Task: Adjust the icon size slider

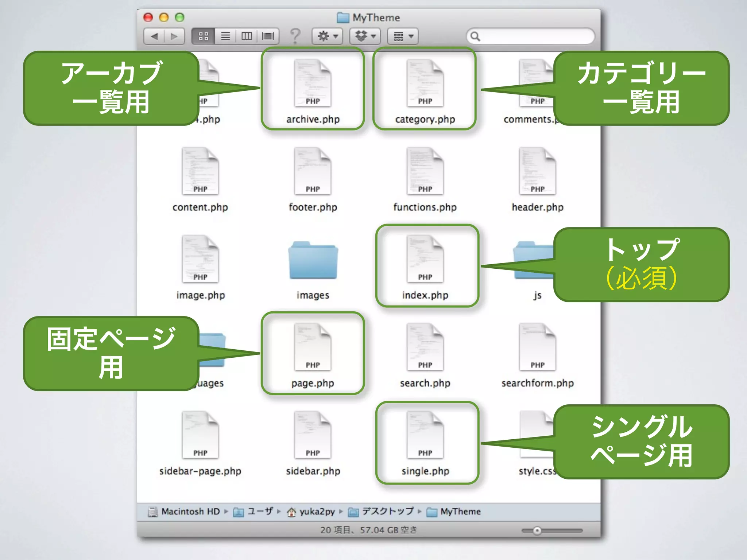Action: click(x=537, y=530)
